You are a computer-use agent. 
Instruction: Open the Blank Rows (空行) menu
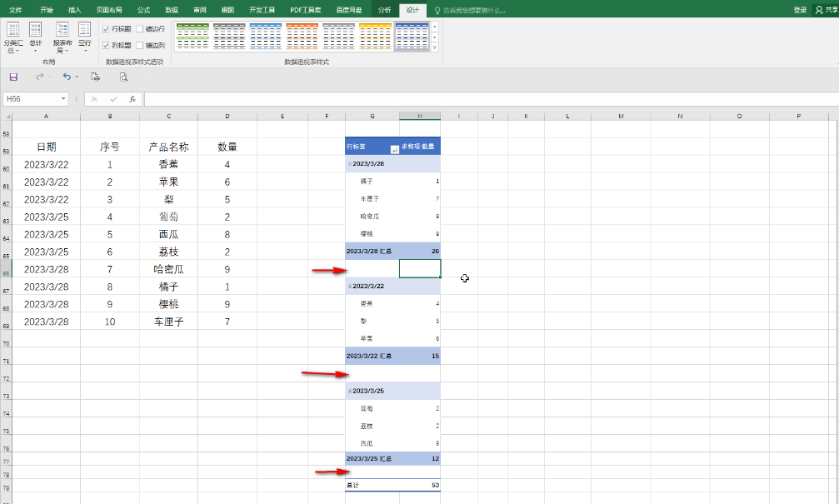pyautogui.click(x=84, y=38)
